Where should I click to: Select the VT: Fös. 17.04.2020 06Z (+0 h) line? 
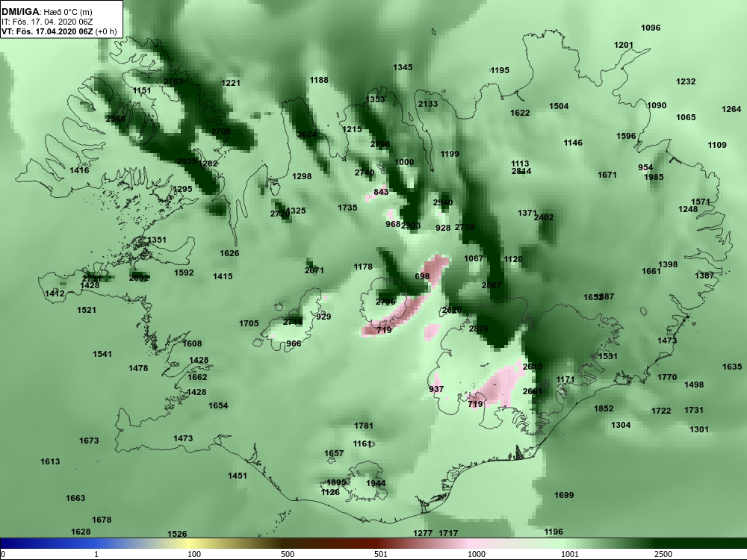[x=59, y=31]
